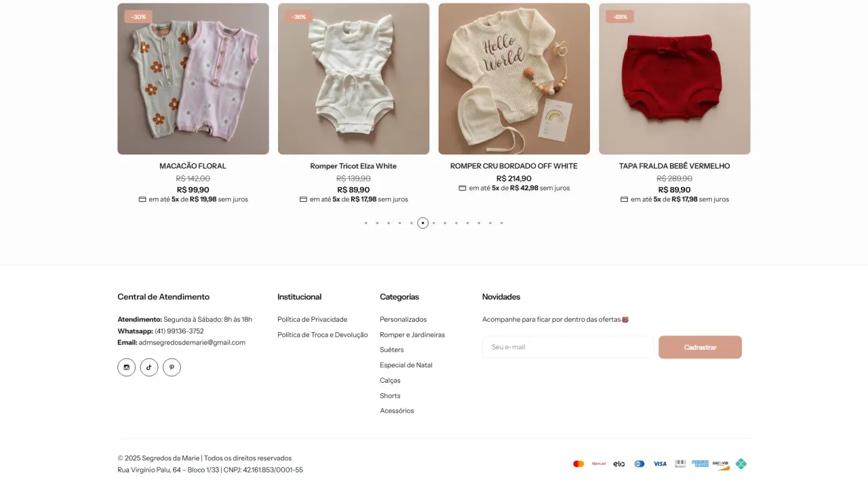The height and width of the screenshot is (488, 868).
Task: Go to Romper e Jardineiras category
Action: click(x=412, y=335)
